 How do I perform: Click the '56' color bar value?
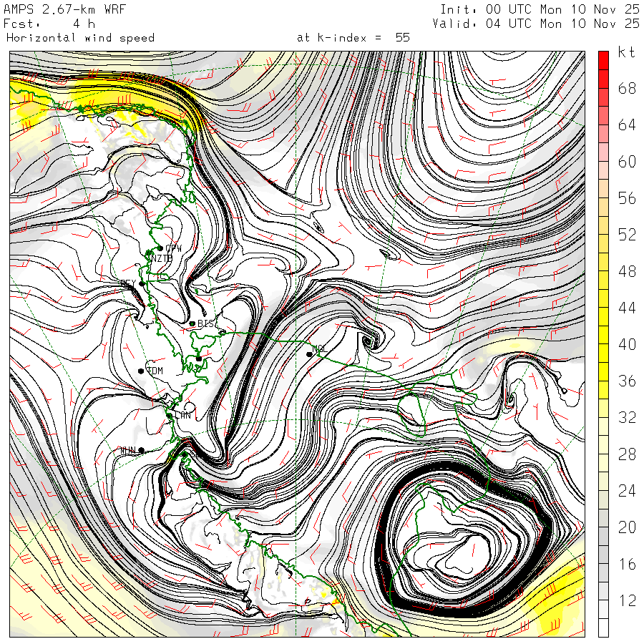coord(627,198)
